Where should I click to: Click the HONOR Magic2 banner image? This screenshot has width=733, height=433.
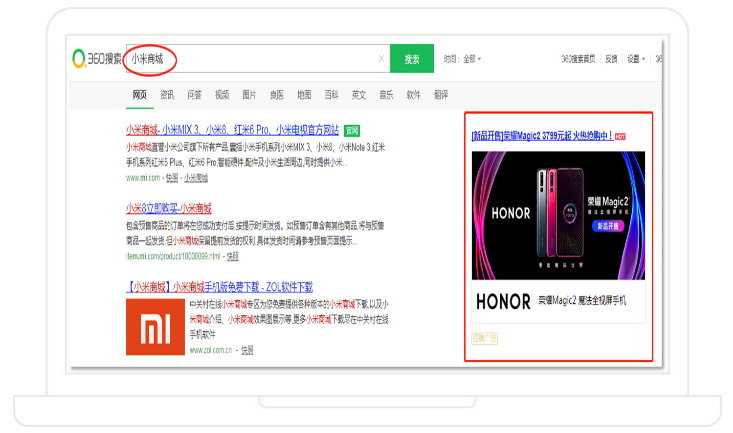558,215
